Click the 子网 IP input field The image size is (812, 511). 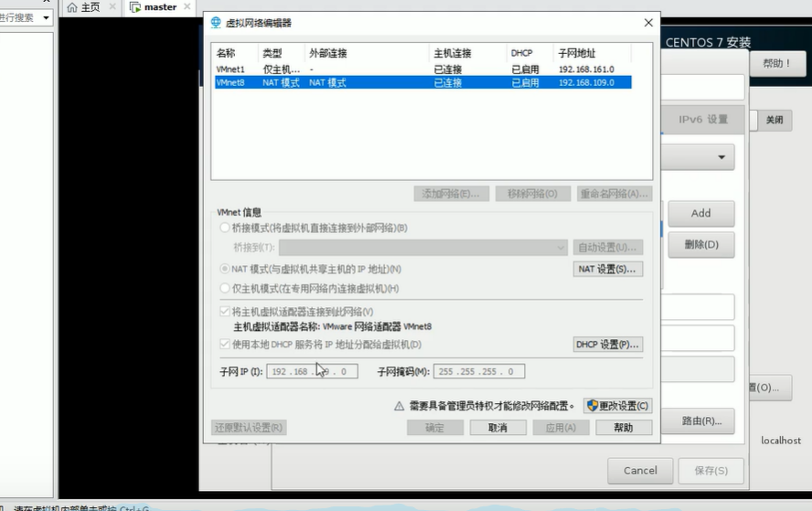pos(312,371)
